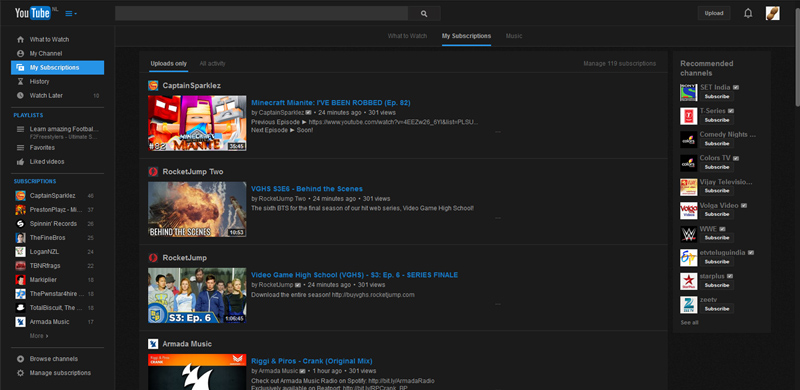Open ThePwnstar4hire subscription
The image size is (800, 390).
coord(57,294)
